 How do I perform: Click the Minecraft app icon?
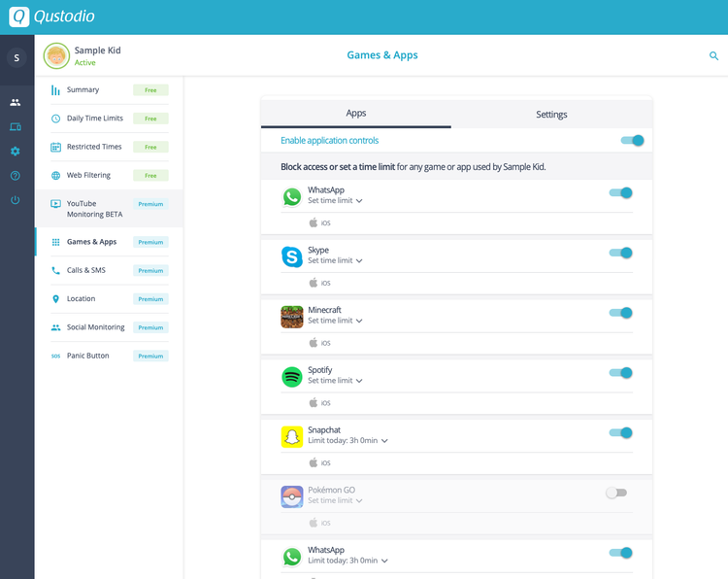pos(292,317)
